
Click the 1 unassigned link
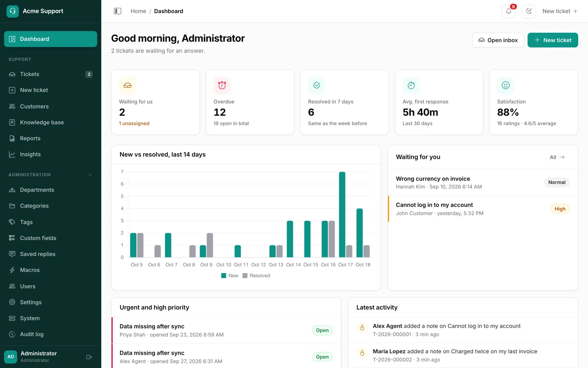pyautogui.click(x=134, y=123)
